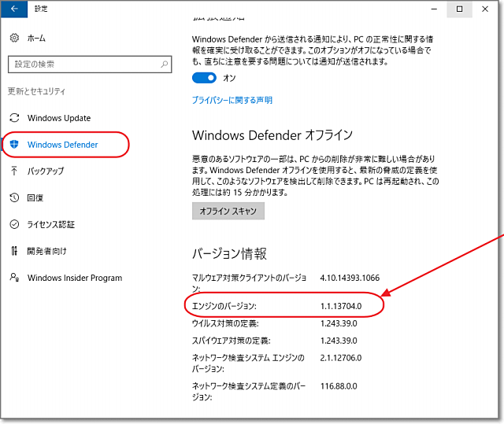Select バックアップ in the sidebar
Screen dimensions: 504x424
(x=46, y=171)
